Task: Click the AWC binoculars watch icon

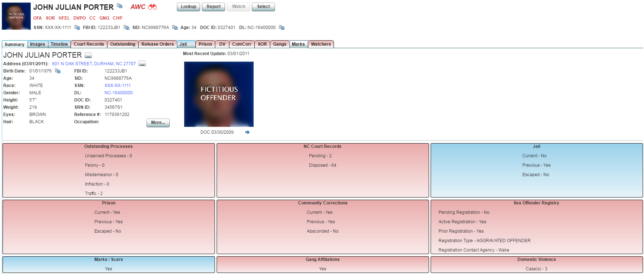Action: (x=152, y=7)
